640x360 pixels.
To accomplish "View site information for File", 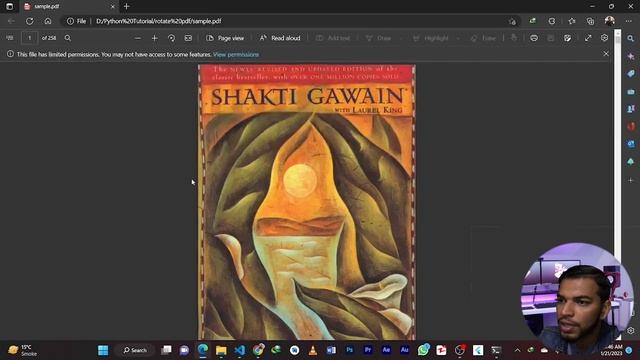I will (77, 21).
